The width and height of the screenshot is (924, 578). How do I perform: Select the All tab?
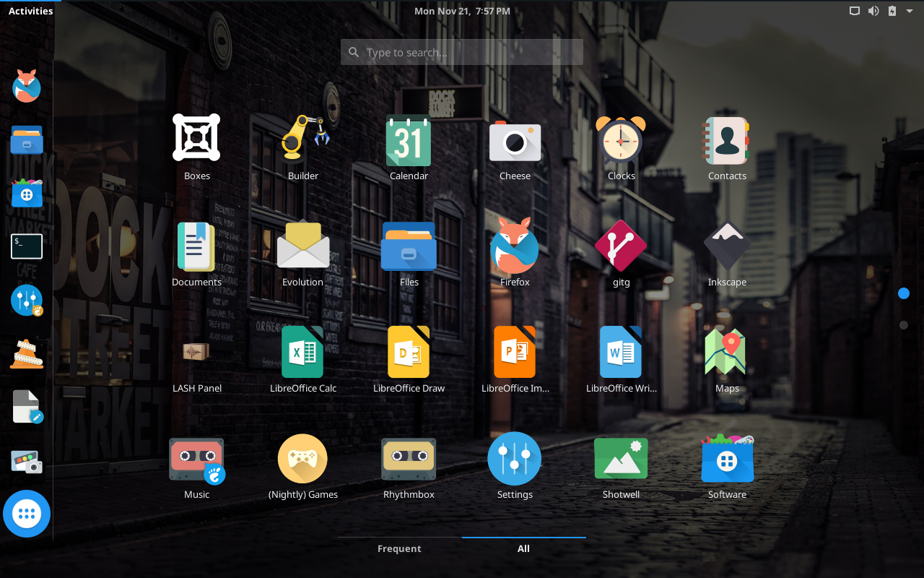coord(523,548)
